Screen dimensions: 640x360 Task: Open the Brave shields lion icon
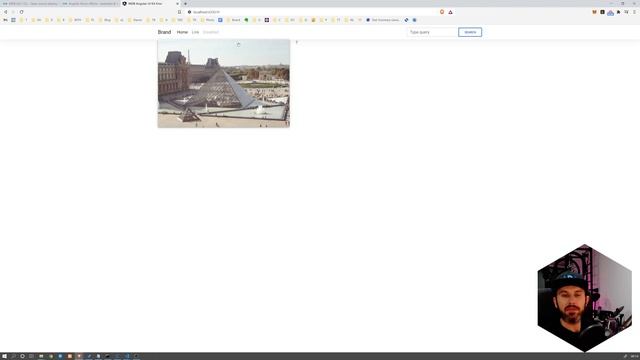point(442,12)
